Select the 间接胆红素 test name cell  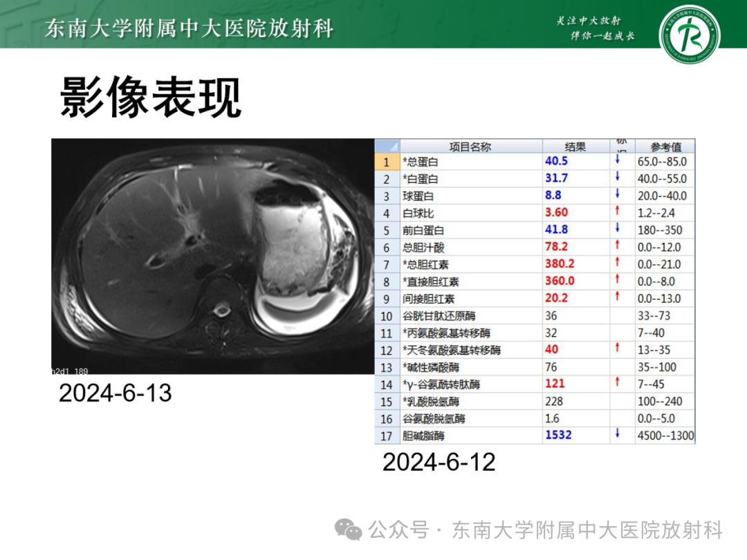click(471, 299)
